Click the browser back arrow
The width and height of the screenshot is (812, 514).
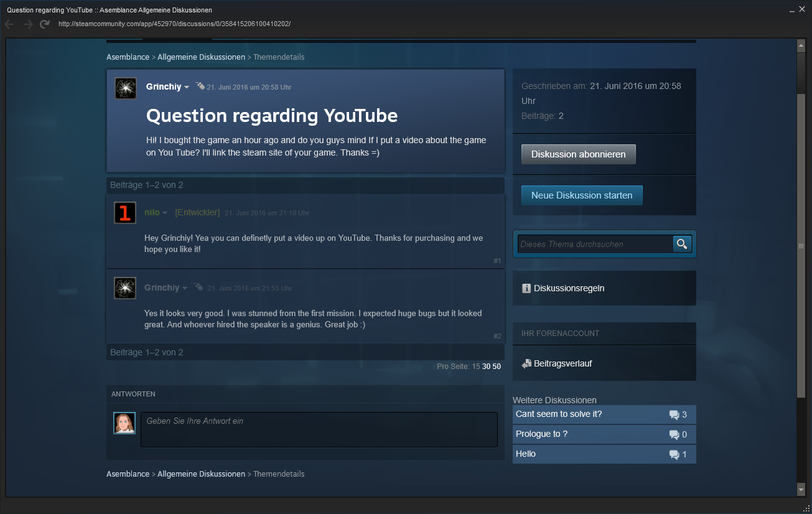pyautogui.click(x=9, y=24)
